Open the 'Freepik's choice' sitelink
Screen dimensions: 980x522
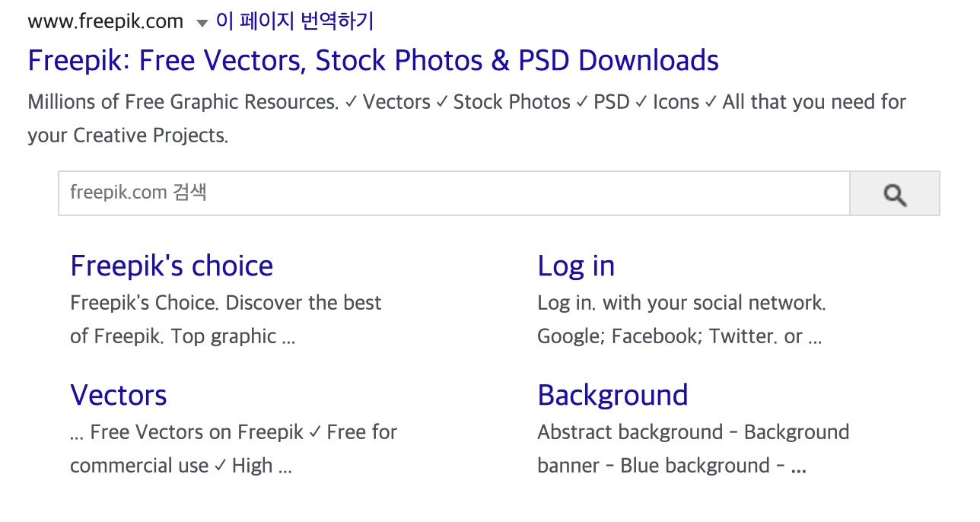click(x=171, y=266)
